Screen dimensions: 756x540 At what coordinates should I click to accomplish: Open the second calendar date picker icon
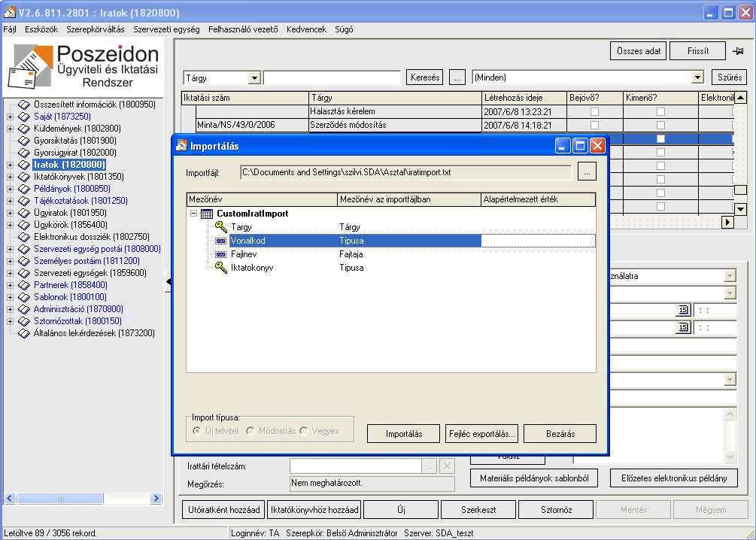(x=683, y=327)
